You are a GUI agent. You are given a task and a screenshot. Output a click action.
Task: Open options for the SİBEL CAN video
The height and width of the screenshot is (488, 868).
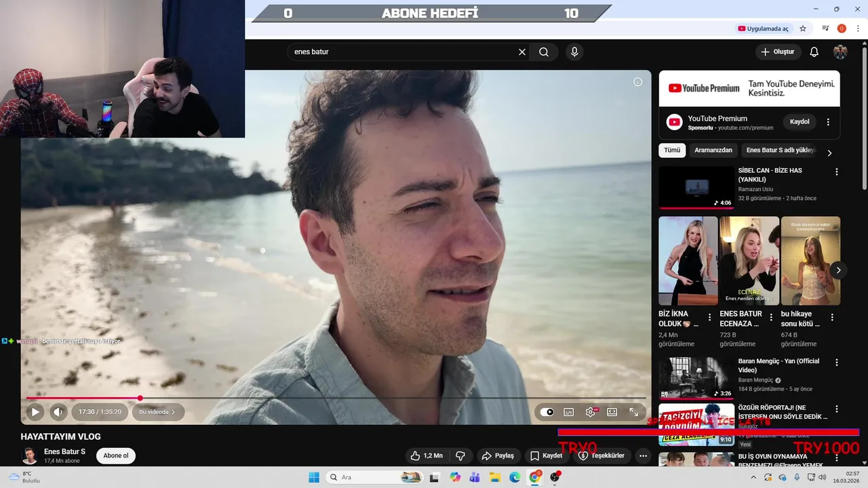tap(836, 172)
